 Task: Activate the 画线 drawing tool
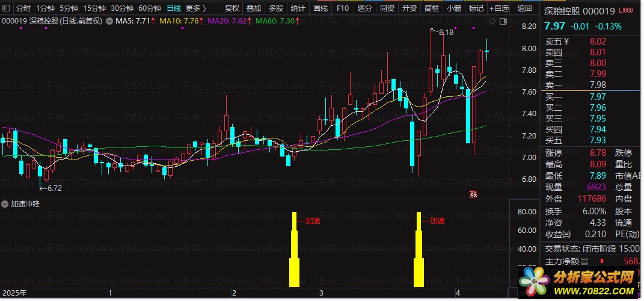tap(320, 8)
